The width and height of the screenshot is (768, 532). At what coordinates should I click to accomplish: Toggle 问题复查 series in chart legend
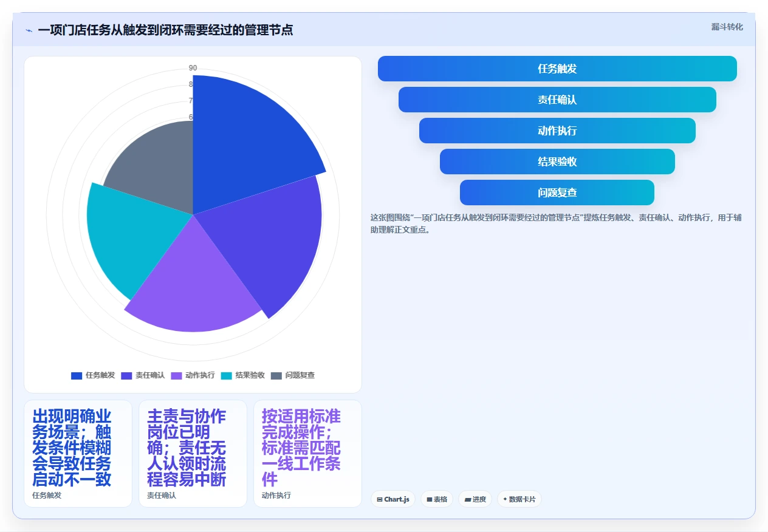[292, 375]
